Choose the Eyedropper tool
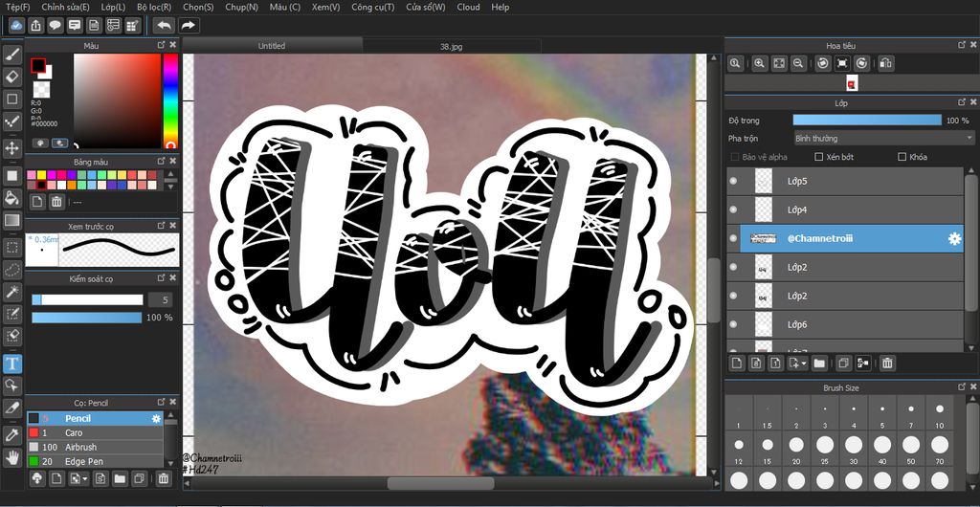Image resolution: width=980 pixels, height=507 pixels. tap(11, 435)
